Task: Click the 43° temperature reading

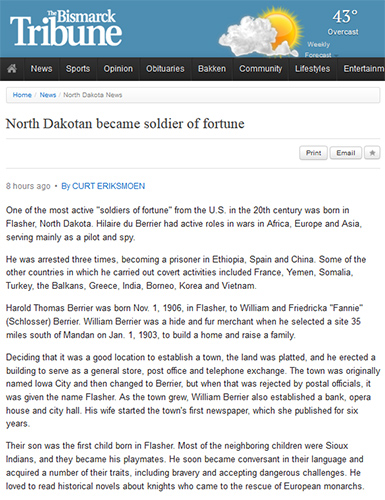Action: [345, 17]
